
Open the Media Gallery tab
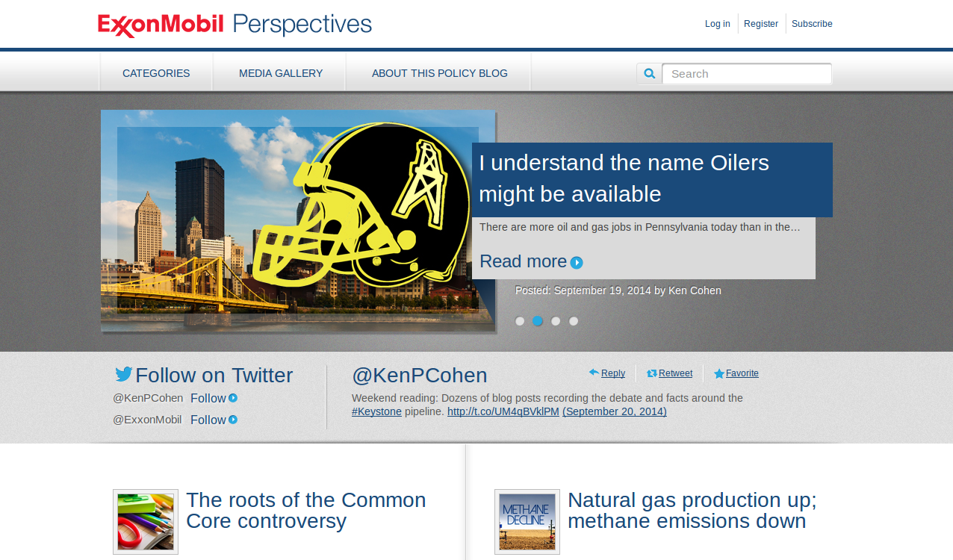click(x=281, y=73)
